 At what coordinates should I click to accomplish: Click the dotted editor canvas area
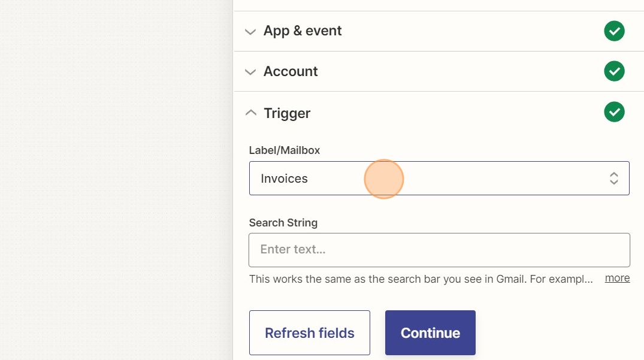pos(116,180)
